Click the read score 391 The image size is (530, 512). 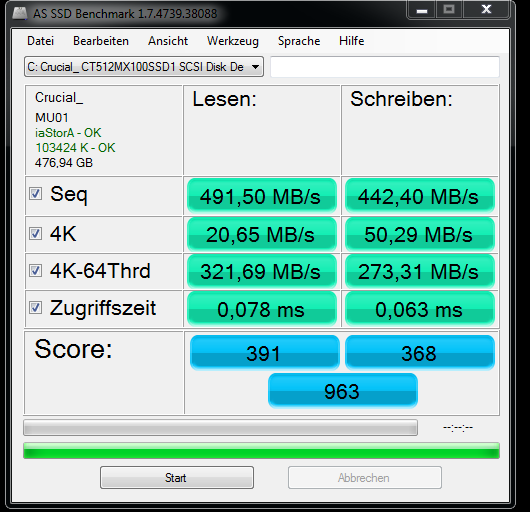tap(265, 352)
